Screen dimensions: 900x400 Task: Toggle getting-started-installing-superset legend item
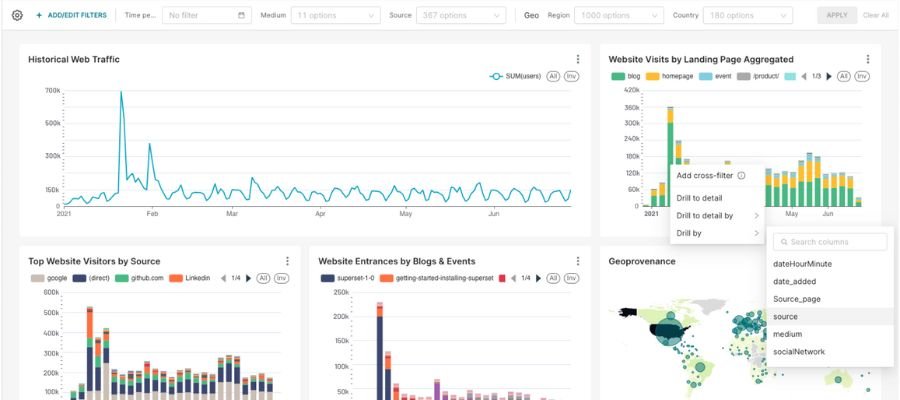(x=436, y=278)
